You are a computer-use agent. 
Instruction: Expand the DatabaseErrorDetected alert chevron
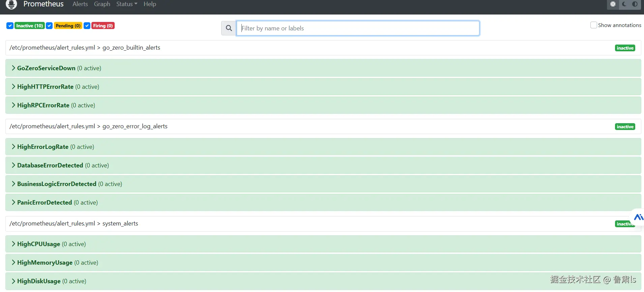pyautogui.click(x=13, y=165)
